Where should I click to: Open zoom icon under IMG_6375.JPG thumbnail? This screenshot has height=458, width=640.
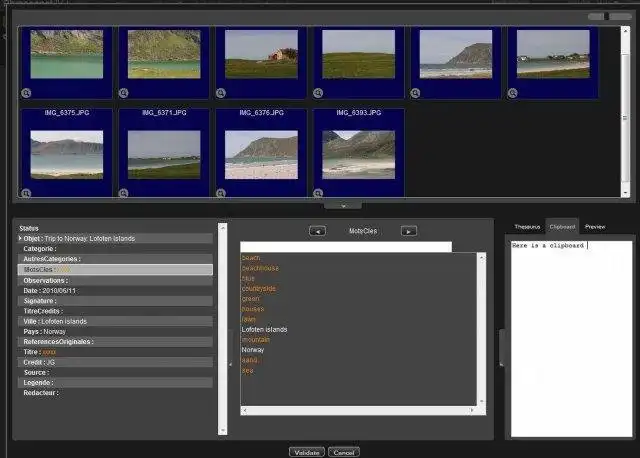(x=26, y=193)
